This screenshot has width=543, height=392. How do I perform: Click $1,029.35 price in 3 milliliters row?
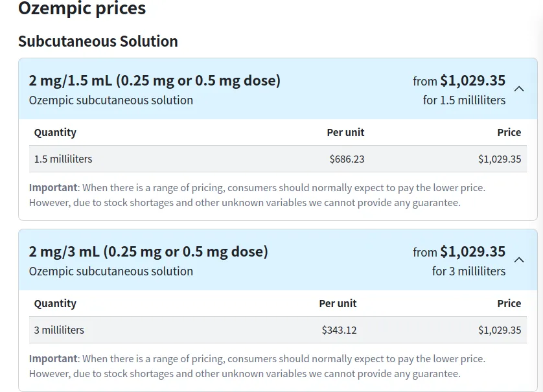(499, 330)
